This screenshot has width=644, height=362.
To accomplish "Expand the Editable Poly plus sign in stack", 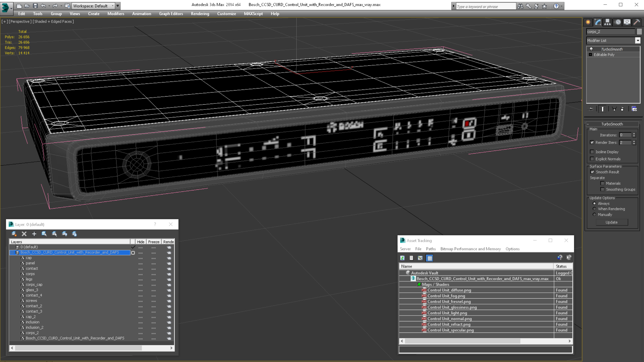I will (591, 55).
